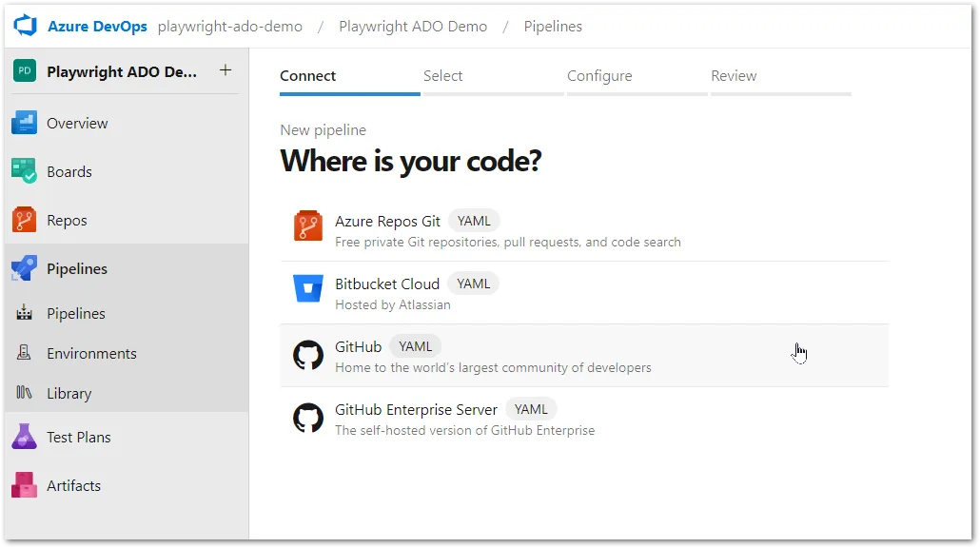Open the Playwright ADO De... project title

click(x=122, y=72)
